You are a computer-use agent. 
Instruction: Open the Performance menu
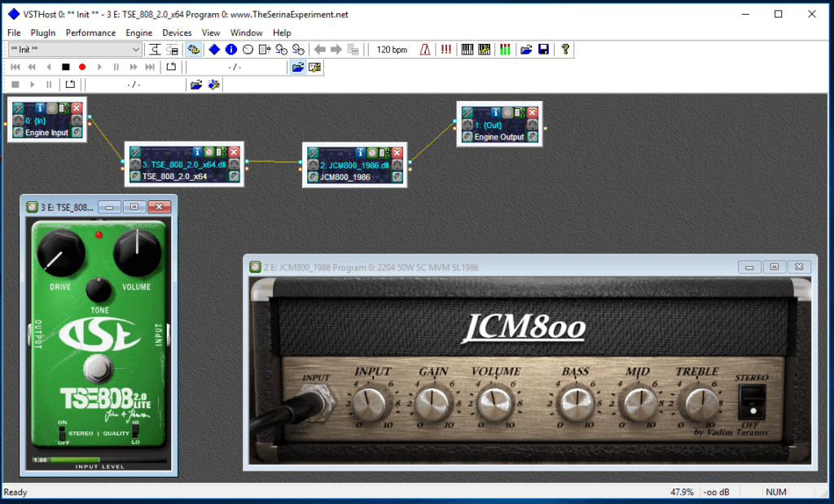(90, 33)
